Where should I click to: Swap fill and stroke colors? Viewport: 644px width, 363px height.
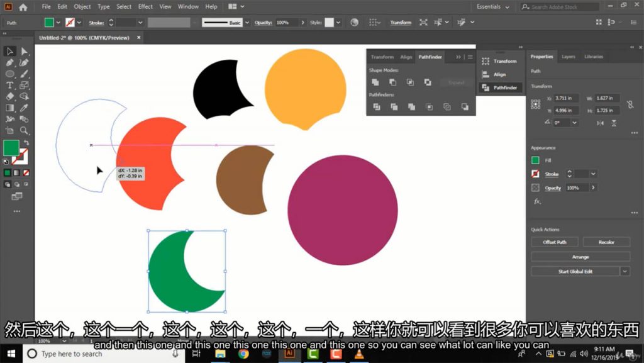pos(26,142)
